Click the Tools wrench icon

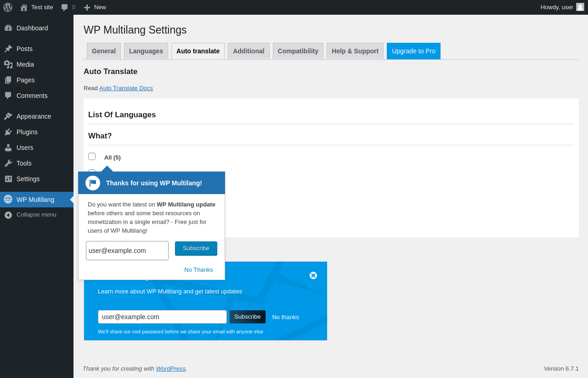(8, 163)
